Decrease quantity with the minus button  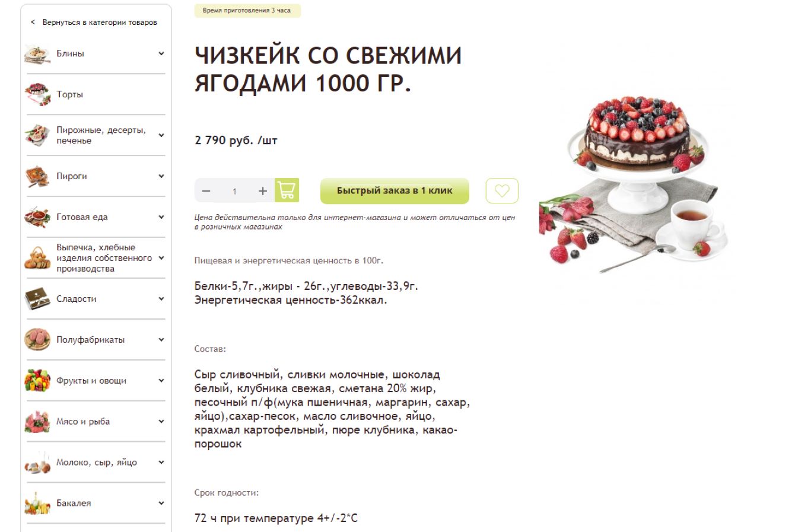tap(206, 191)
